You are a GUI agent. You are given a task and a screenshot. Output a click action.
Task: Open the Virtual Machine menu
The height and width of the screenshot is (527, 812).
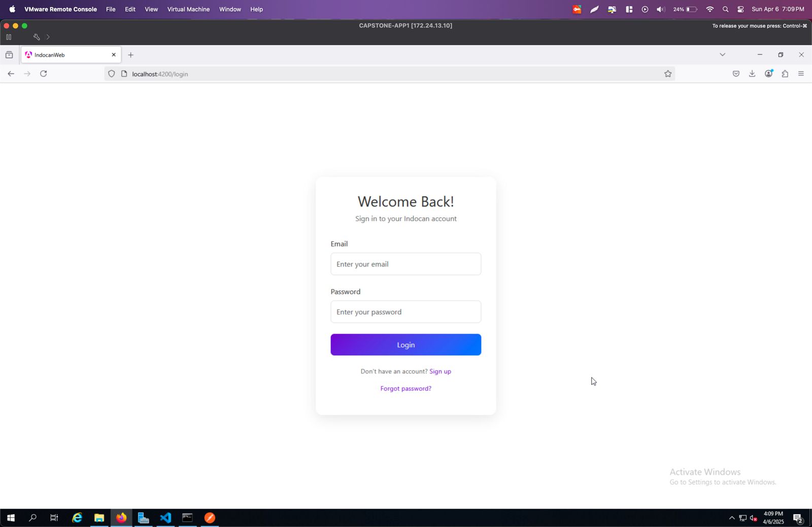[188, 9]
